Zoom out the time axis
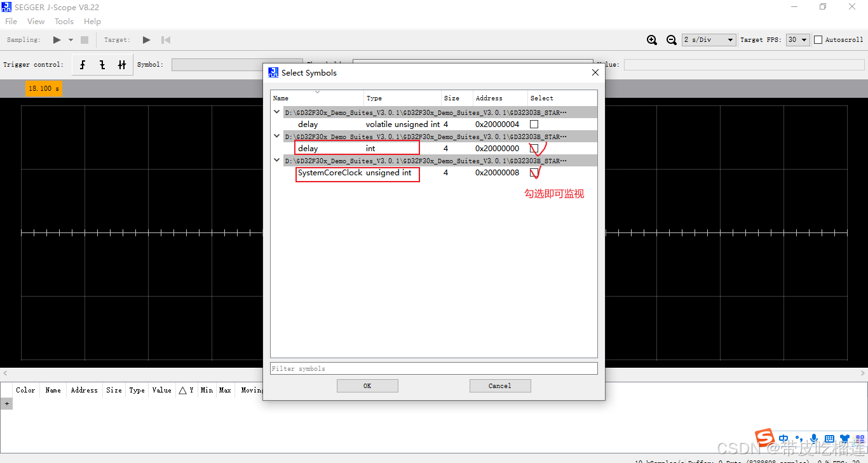This screenshot has height=463, width=868. coord(672,40)
